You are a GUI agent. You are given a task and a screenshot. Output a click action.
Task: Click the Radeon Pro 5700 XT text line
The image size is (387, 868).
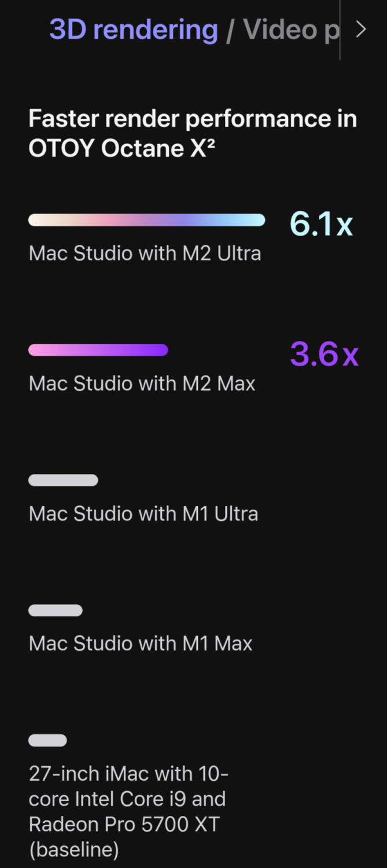tap(124, 824)
